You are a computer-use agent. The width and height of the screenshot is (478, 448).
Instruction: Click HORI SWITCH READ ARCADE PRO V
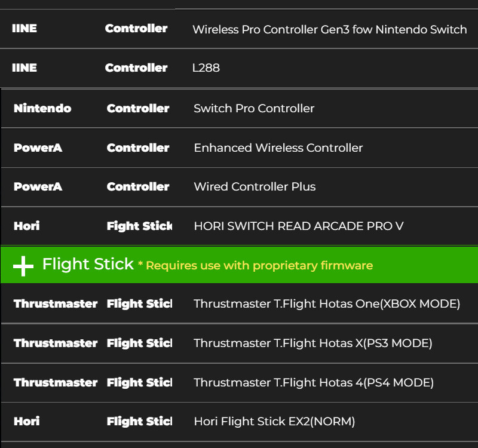click(x=298, y=226)
